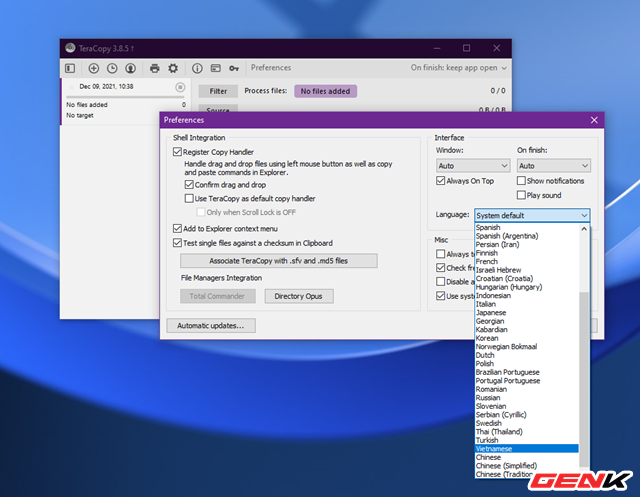Open settings gear icon in TeraCopy

pyautogui.click(x=173, y=68)
